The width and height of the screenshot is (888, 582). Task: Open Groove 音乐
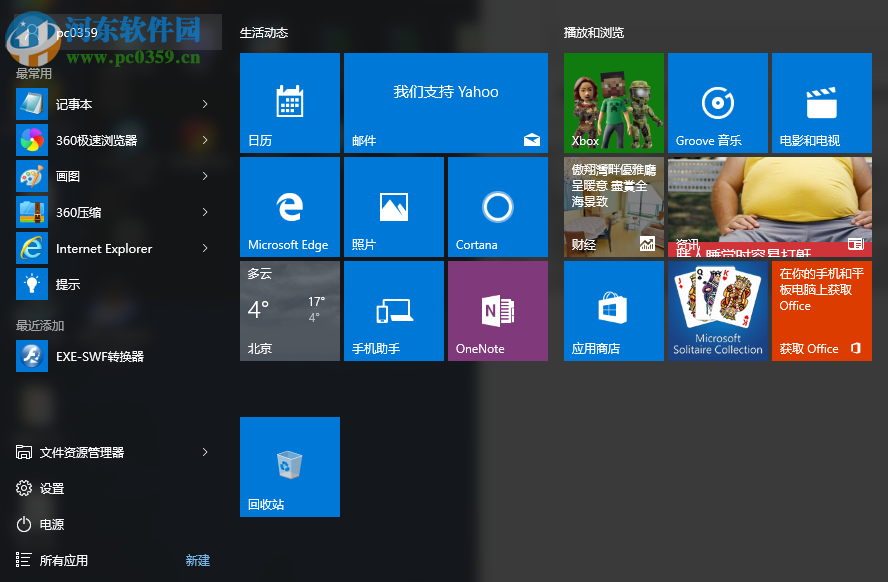point(717,103)
